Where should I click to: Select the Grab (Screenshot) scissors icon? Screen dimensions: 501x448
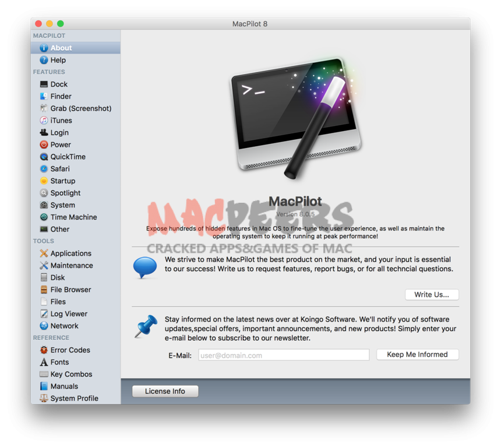pos(44,108)
